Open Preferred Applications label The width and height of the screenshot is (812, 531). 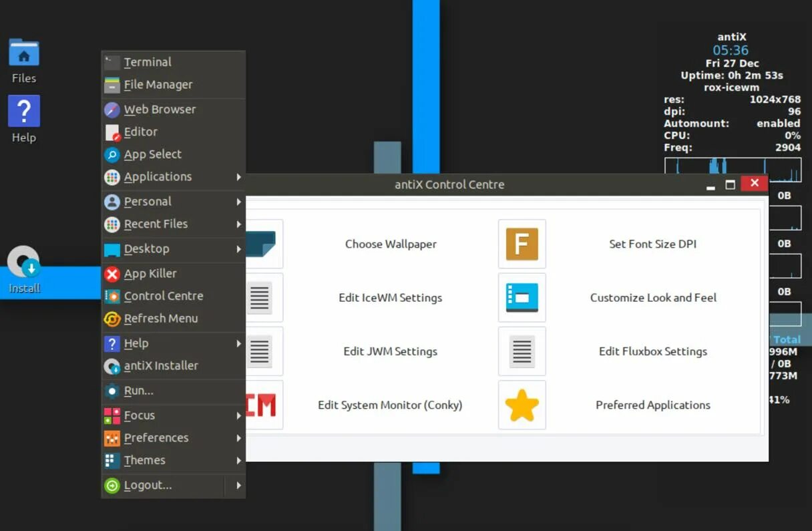point(653,405)
